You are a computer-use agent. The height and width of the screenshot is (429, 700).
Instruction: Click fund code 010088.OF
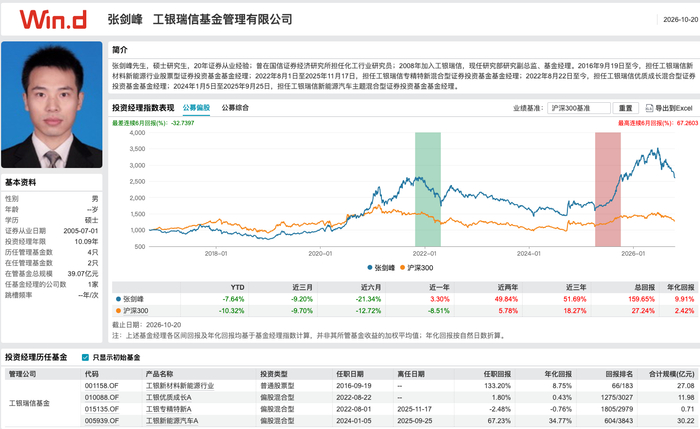[x=102, y=397]
